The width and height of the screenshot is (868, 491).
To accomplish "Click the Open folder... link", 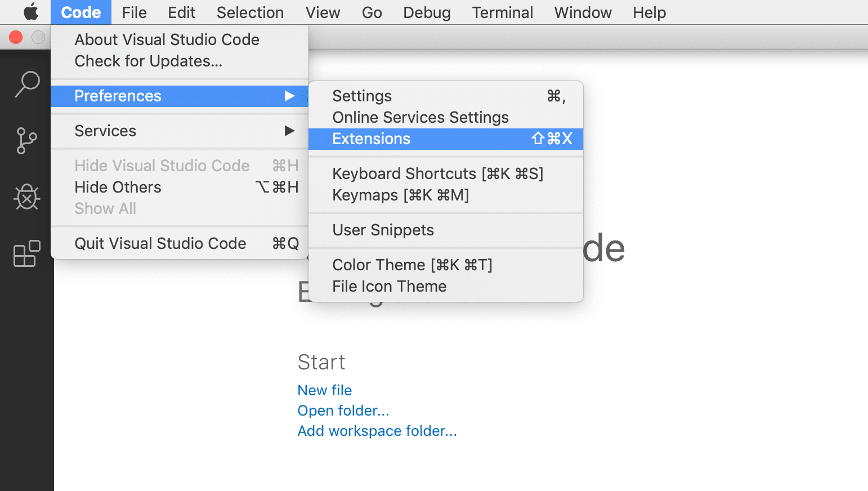I will coord(343,410).
